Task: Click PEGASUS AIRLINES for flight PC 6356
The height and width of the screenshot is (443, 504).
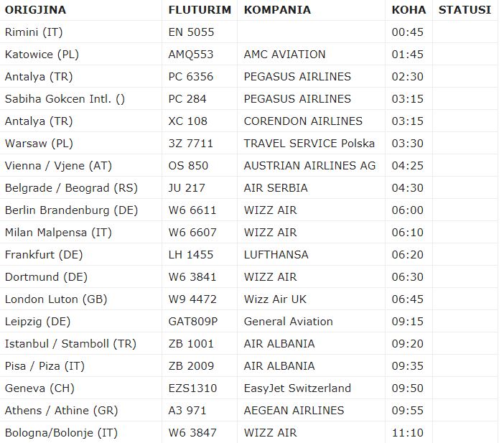Action: tap(297, 77)
